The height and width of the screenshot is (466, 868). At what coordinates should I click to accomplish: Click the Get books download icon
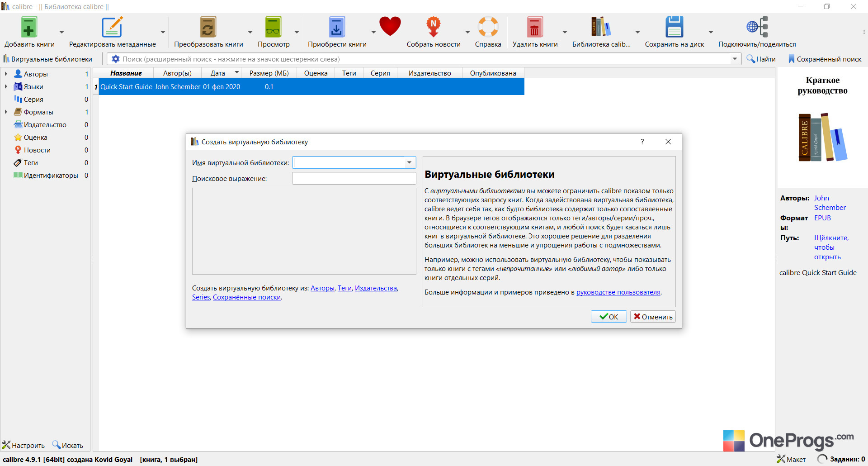[x=337, y=27]
